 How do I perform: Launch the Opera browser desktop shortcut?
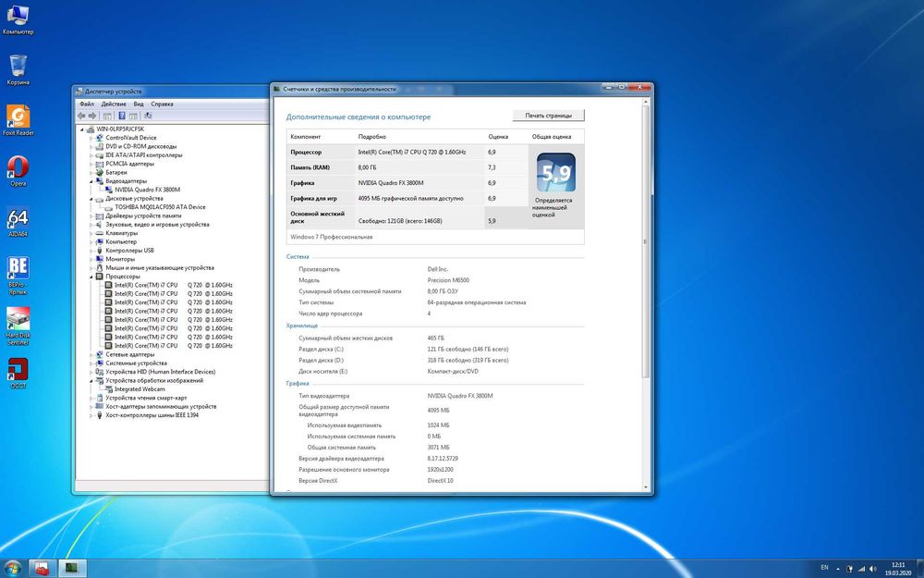tap(18, 171)
